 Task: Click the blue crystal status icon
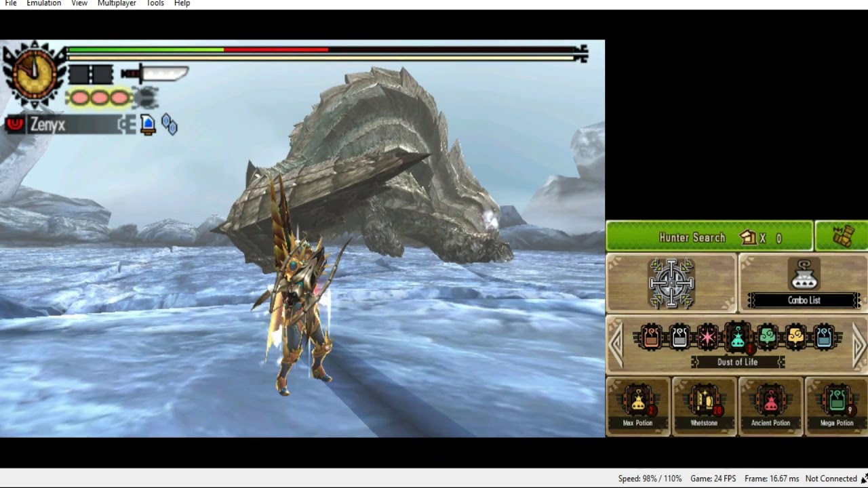(x=169, y=125)
